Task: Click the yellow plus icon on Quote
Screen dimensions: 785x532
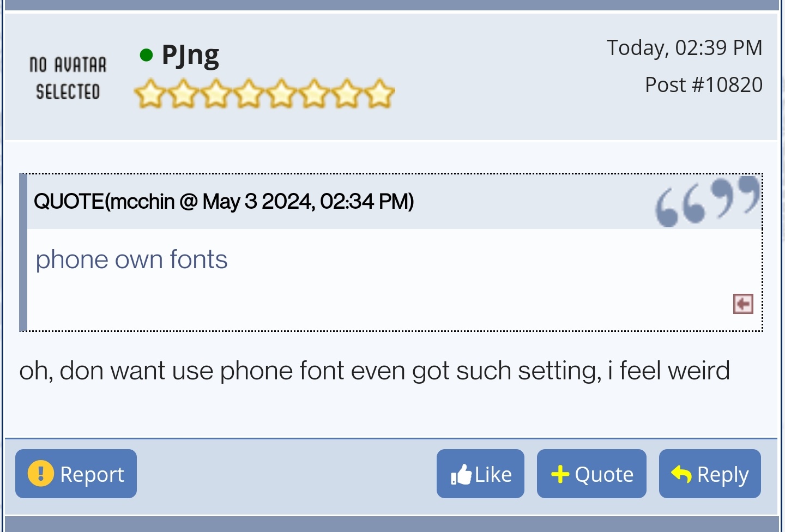Action: [x=560, y=474]
